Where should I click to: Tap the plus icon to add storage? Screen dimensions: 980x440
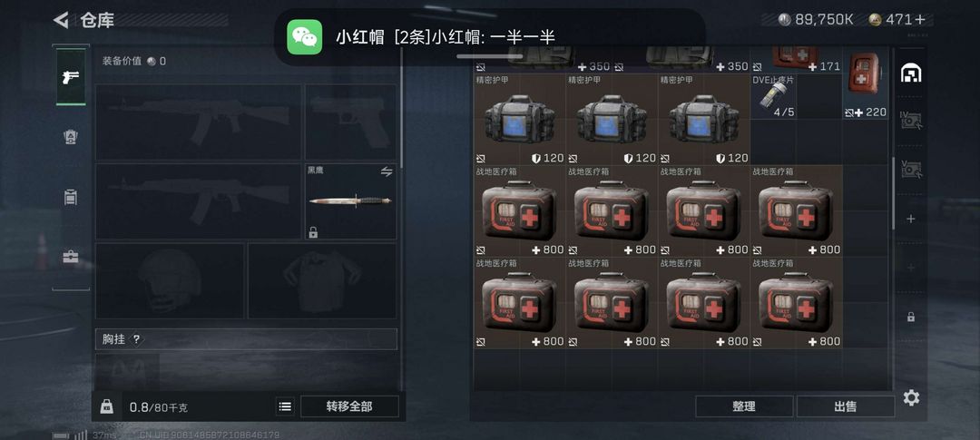pos(911,219)
